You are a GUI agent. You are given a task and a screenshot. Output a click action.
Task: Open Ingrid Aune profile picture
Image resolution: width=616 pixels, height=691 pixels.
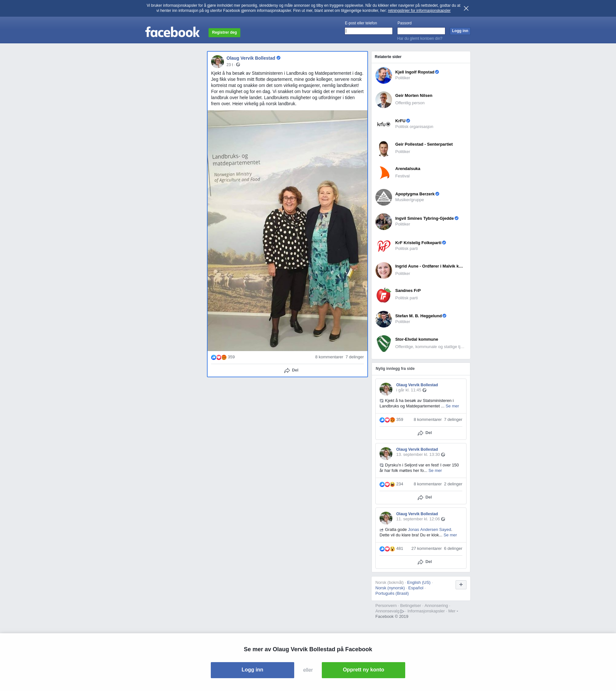[x=383, y=270]
